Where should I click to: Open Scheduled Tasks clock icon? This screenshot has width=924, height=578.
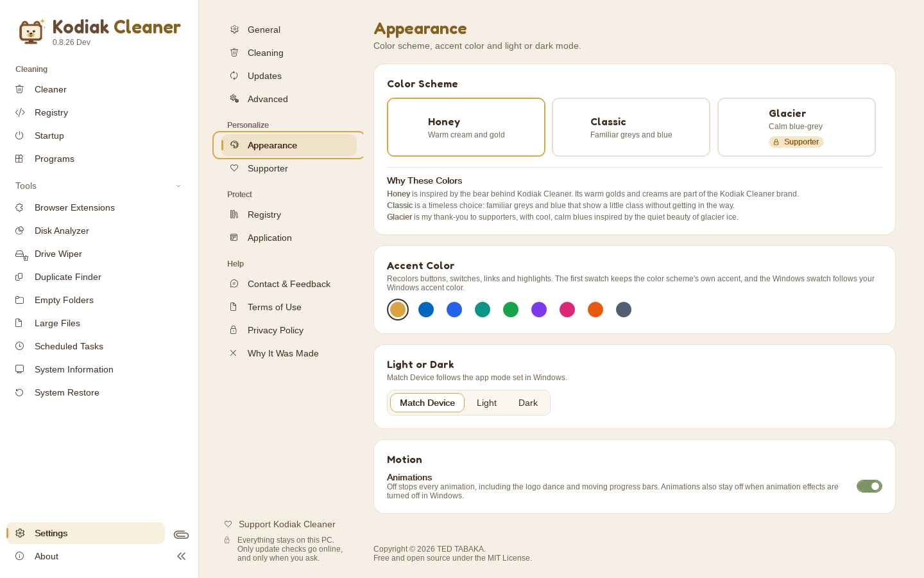(x=19, y=346)
